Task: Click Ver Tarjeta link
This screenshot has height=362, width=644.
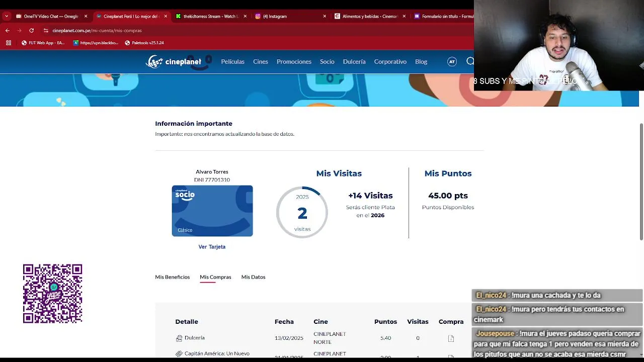Action: click(212, 247)
